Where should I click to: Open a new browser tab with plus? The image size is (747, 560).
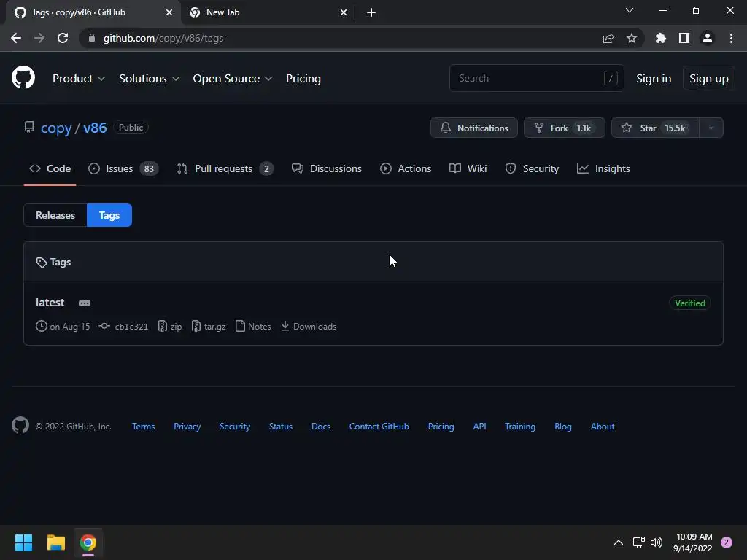(x=371, y=12)
